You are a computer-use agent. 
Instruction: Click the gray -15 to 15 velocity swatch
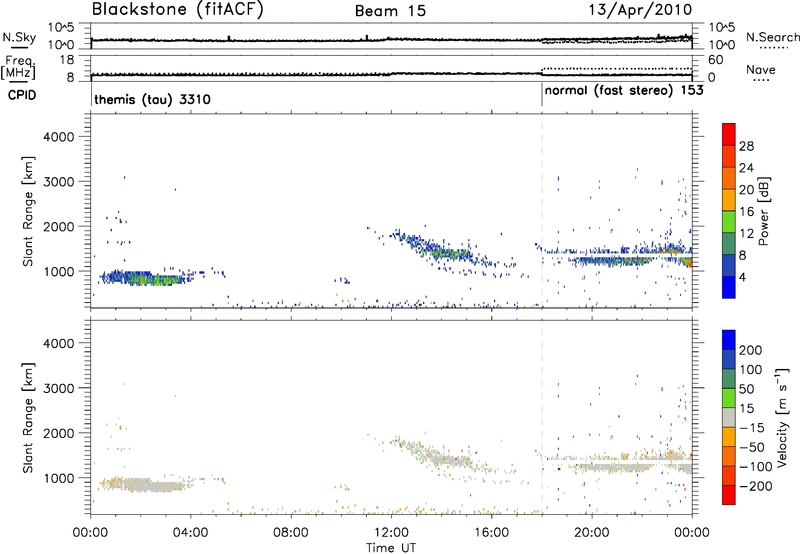pyautogui.click(x=729, y=417)
